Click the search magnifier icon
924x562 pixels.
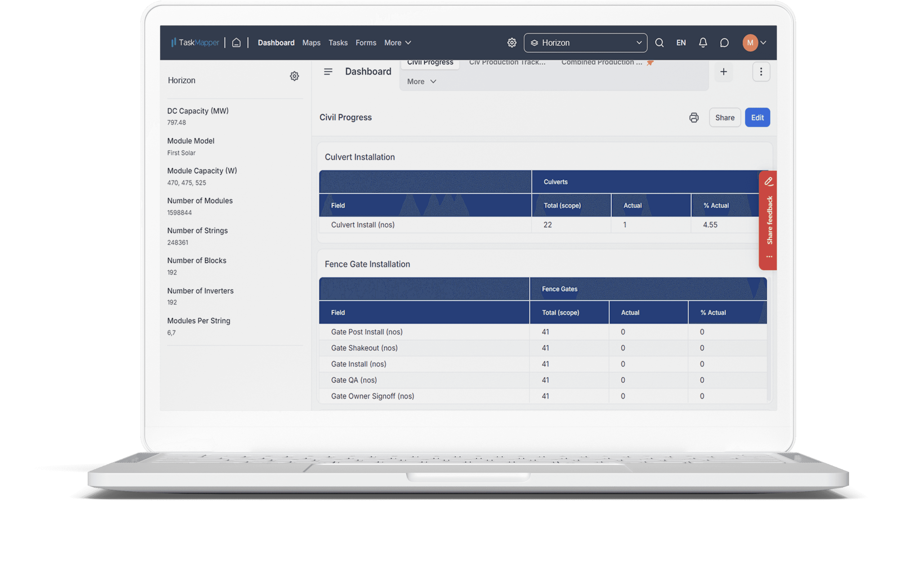pos(659,43)
